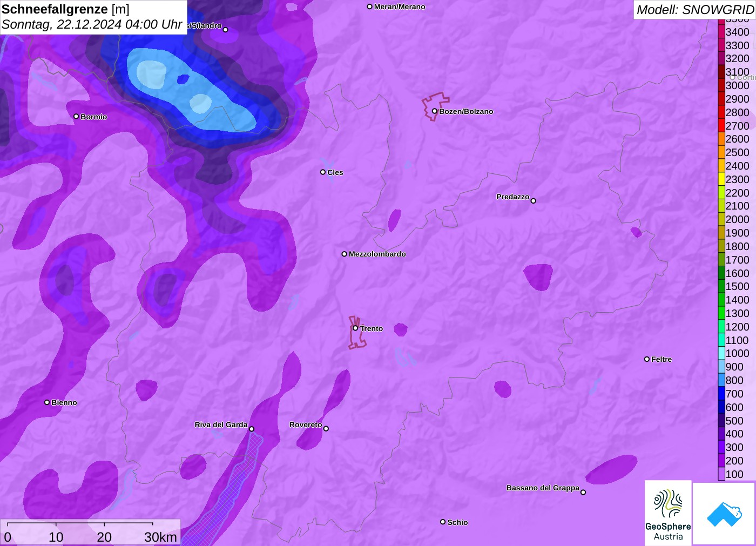The image size is (756, 546).
Task: Click the GeoSphere Austria logo
Action: tap(668, 513)
